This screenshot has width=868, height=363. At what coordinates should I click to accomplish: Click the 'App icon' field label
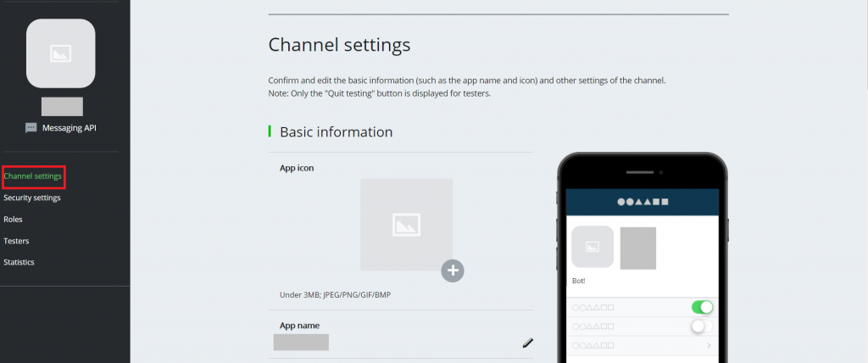[297, 168]
